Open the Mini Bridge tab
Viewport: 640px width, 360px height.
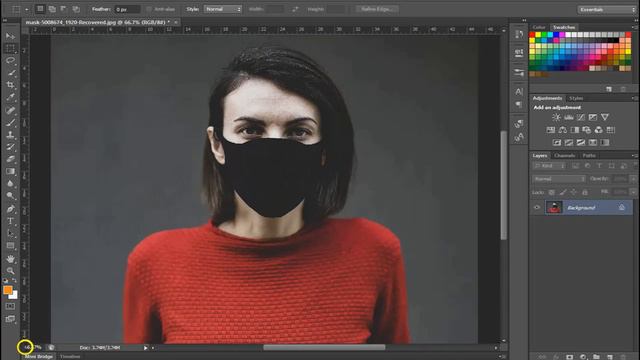click(39, 357)
